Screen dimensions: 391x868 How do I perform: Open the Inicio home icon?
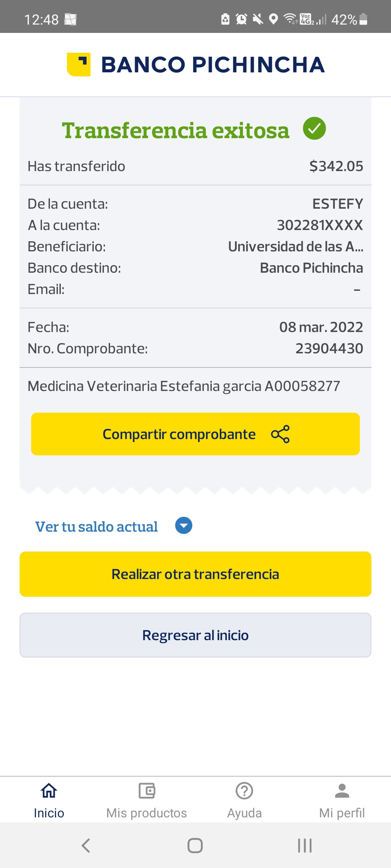(49, 791)
